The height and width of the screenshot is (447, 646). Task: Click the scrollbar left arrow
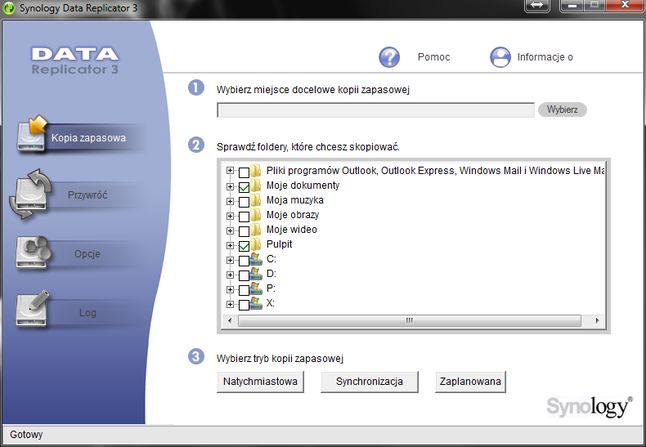point(230,321)
